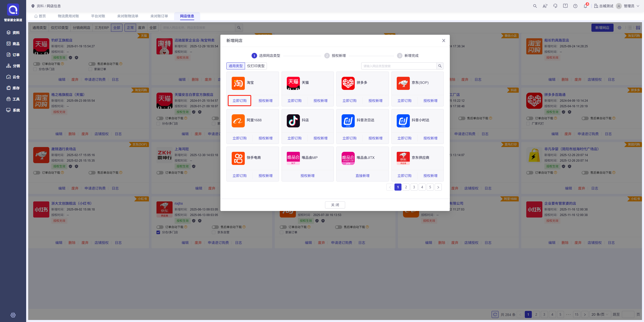Image resolution: width=644 pixels, height=322 pixels.
Task: Open the 分销 sidebar menu
Action: [13, 66]
